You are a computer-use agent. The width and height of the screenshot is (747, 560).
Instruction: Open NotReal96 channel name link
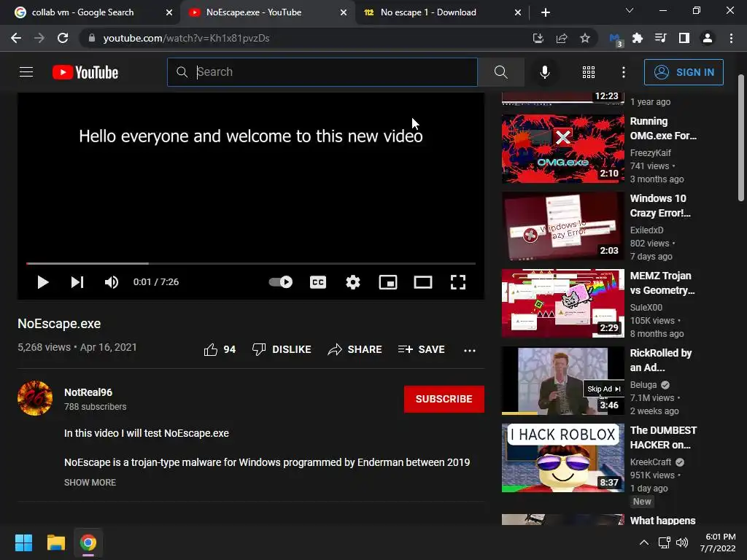click(x=88, y=392)
